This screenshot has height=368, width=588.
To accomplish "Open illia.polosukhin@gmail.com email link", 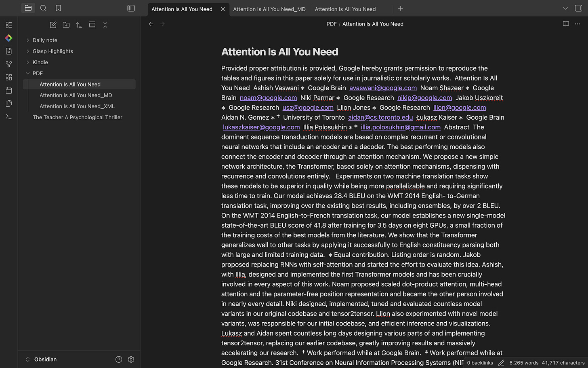I will pos(401,127).
